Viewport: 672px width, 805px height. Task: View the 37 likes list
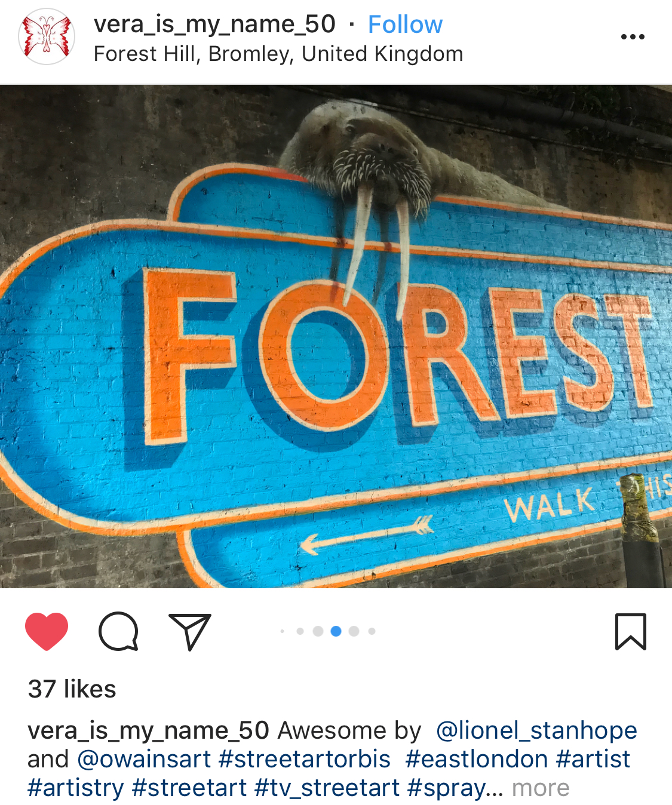(72, 689)
